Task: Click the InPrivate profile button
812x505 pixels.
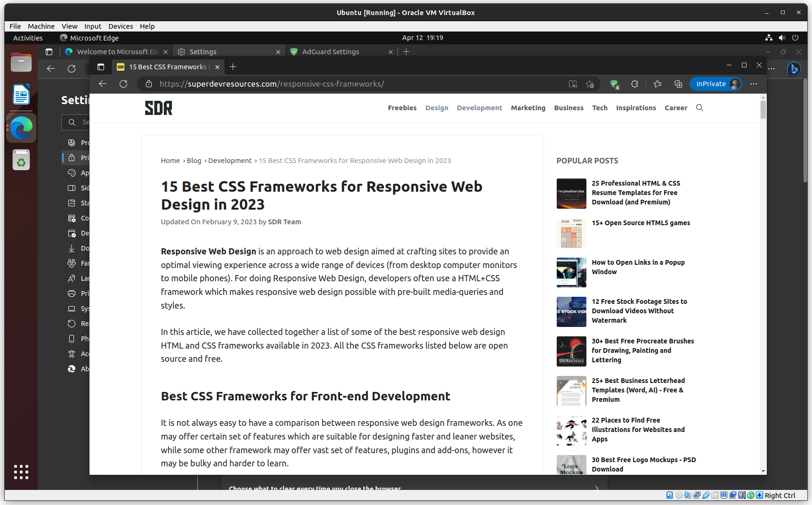Action: click(715, 84)
